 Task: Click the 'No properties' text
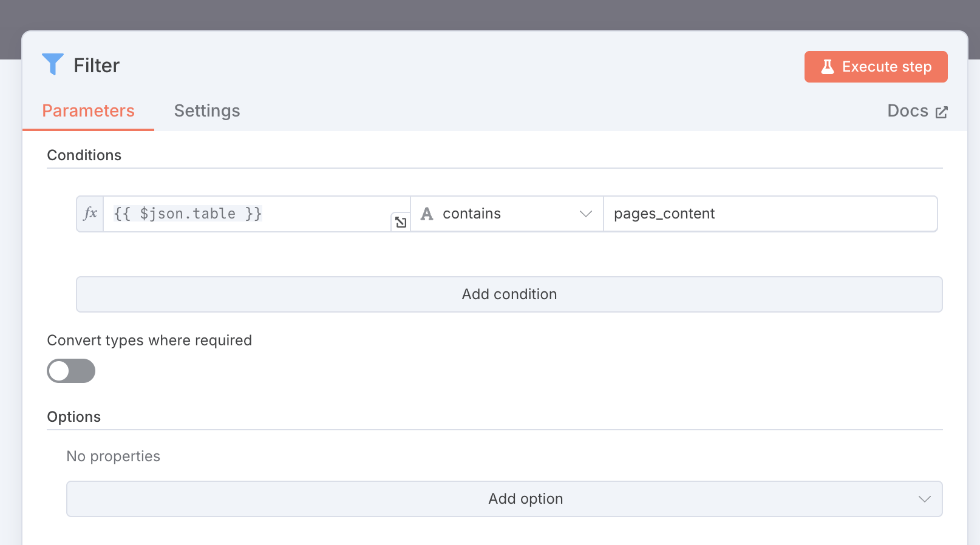114,456
